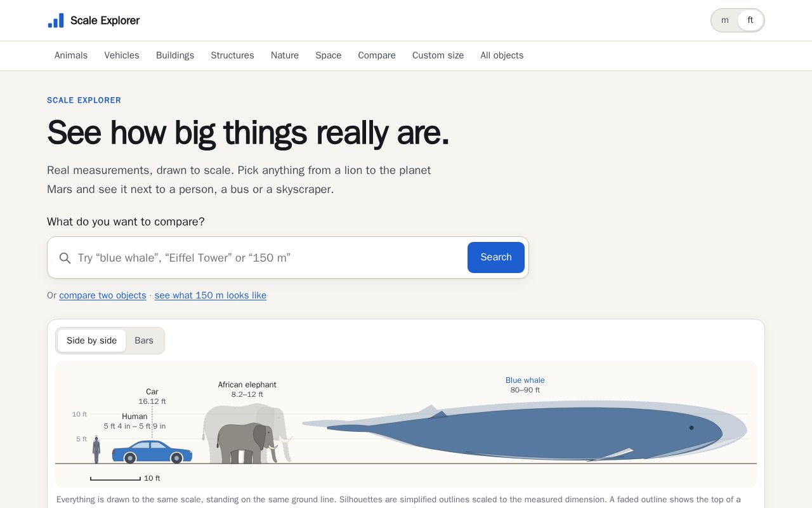Click the 'See how big things really are' heading
Screen dimensions: 812x508
248,133
